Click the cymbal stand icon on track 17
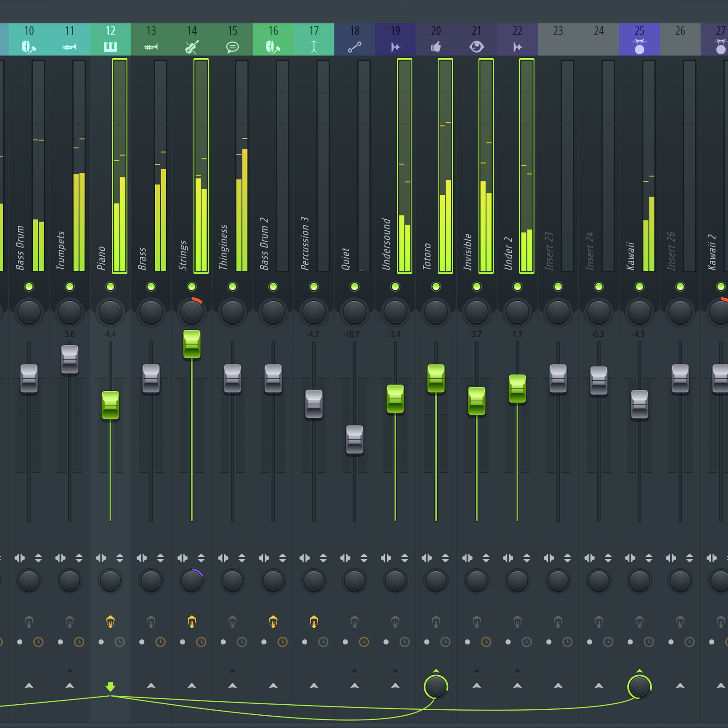 click(x=313, y=46)
